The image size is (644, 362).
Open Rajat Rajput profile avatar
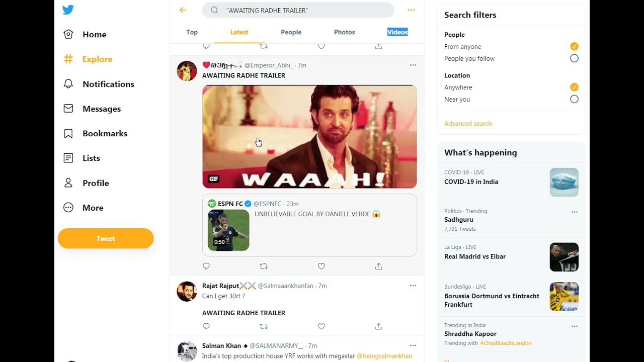pos(187,292)
